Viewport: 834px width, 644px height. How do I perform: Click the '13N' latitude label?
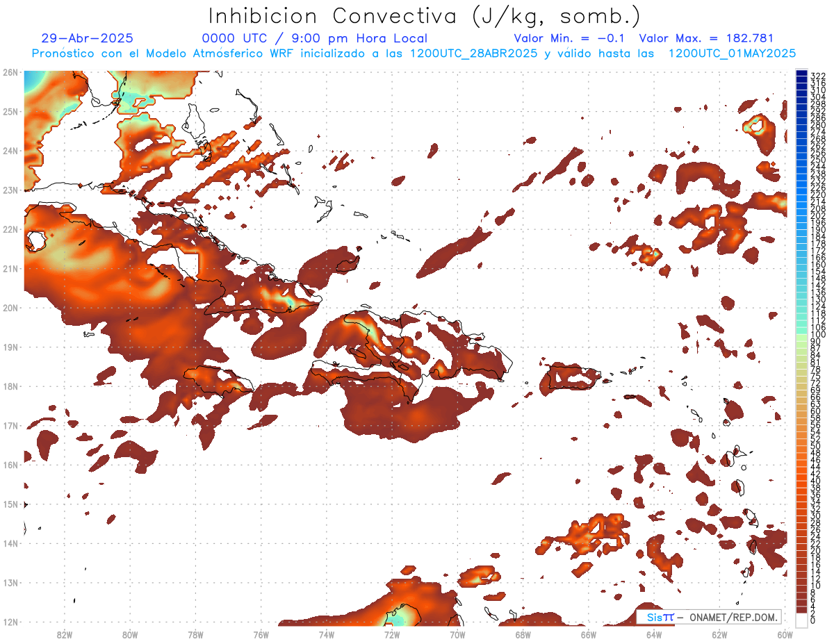[x=10, y=583]
